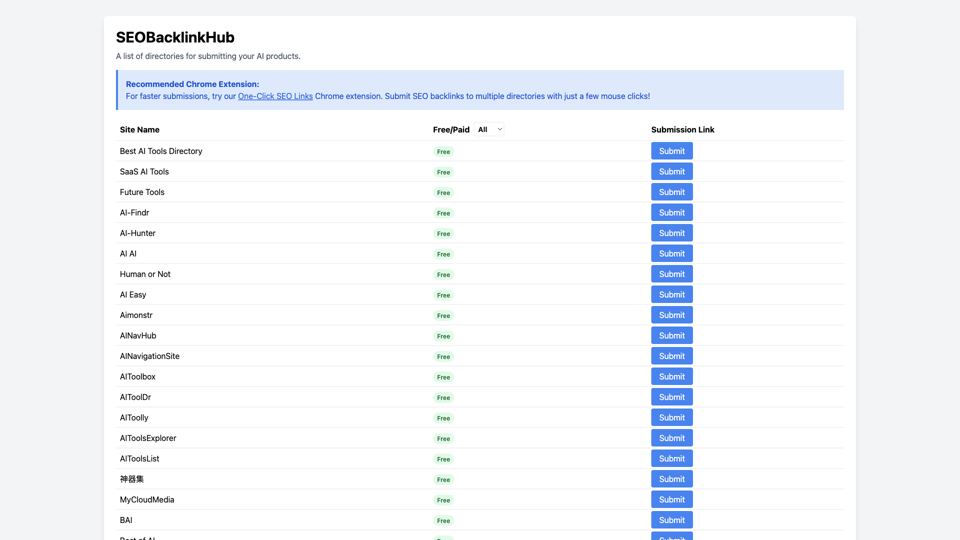
Task: Click the AI Easy site name
Action: point(133,294)
